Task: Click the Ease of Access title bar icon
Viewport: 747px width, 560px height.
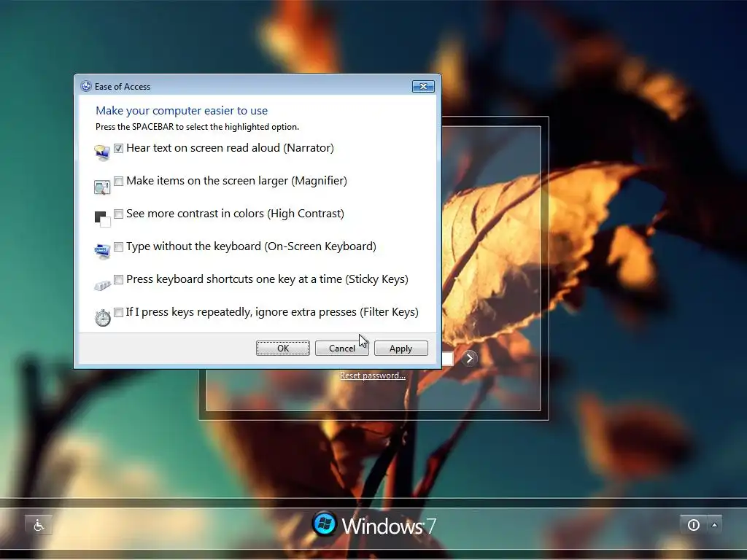Action: (x=86, y=86)
